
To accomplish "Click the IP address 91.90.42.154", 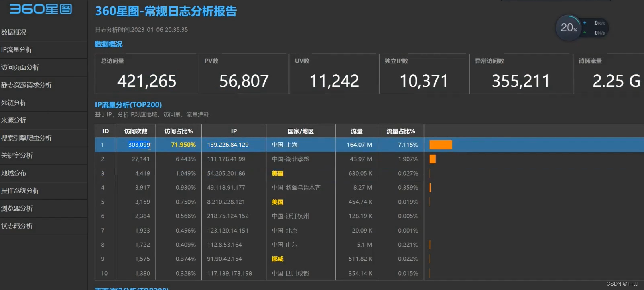I will click(225, 259).
